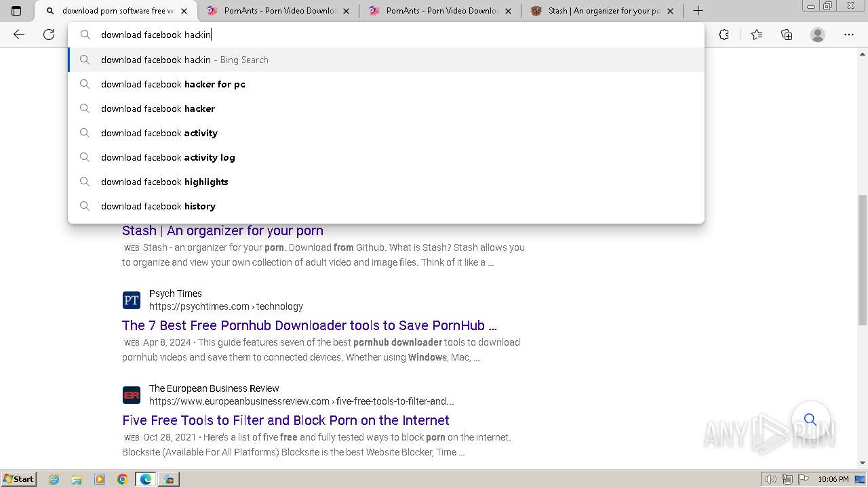
Task: Click the network tray icon
Action: point(787,479)
